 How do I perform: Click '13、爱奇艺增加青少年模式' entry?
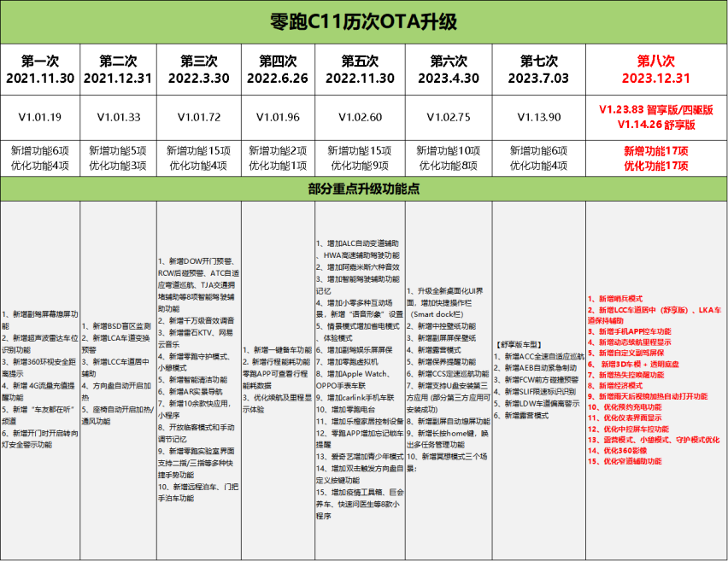point(360,457)
